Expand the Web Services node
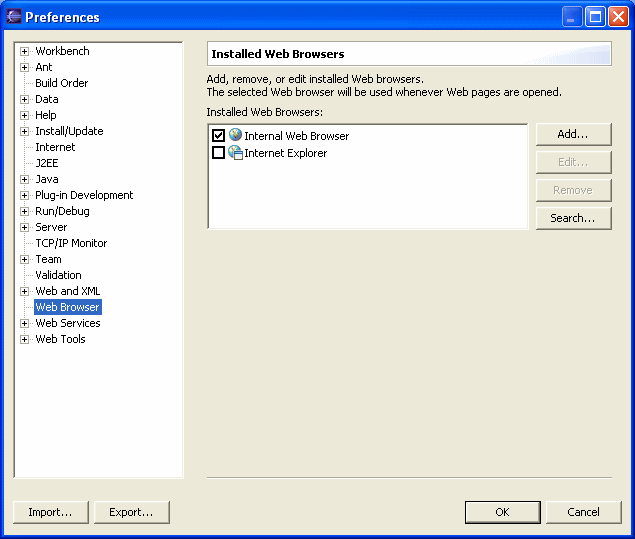Viewport: 635px width, 539px height. click(x=24, y=323)
